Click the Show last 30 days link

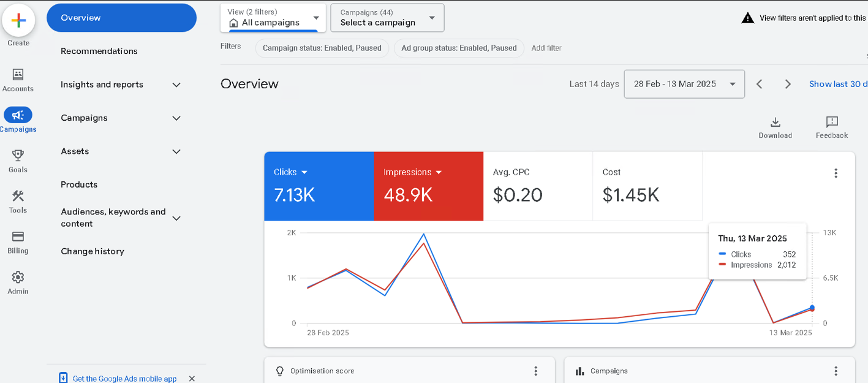pyautogui.click(x=838, y=84)
